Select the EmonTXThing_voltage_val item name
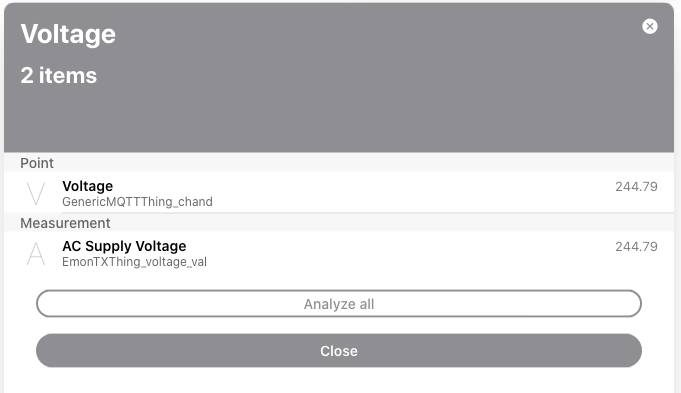Screen dimensions: 681x393 point(134,262)
